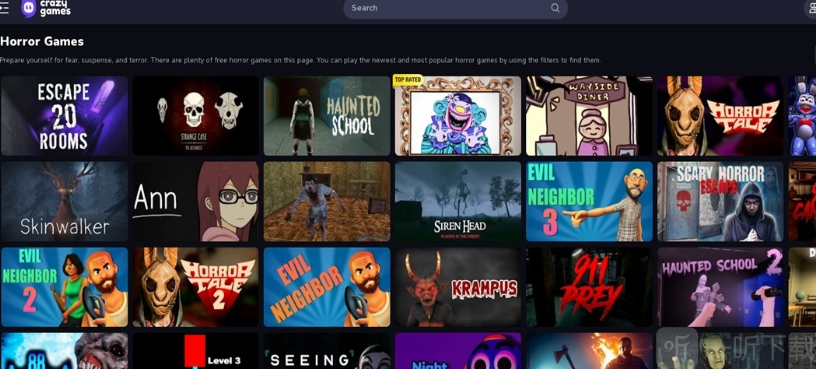
Task: Click the CrazyGames logo
Action: (x=46, y=8)
